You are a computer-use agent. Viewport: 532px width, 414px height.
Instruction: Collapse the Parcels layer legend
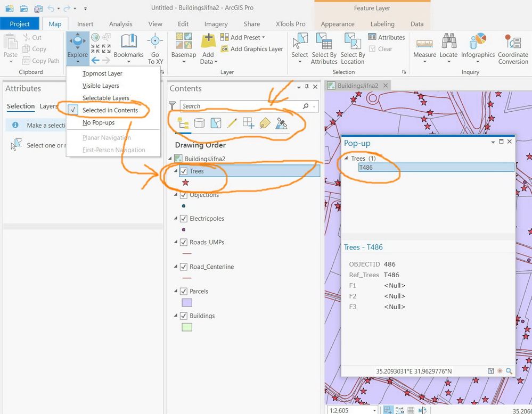coord(176,291)
